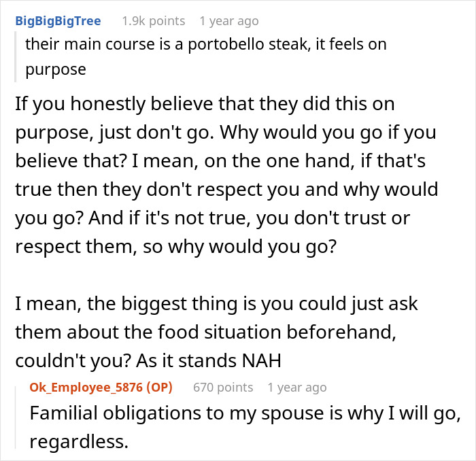The width and height of the screenshot is (476, 461).
Task: Click the (OP) tag after the username
Action: point(159,388)
